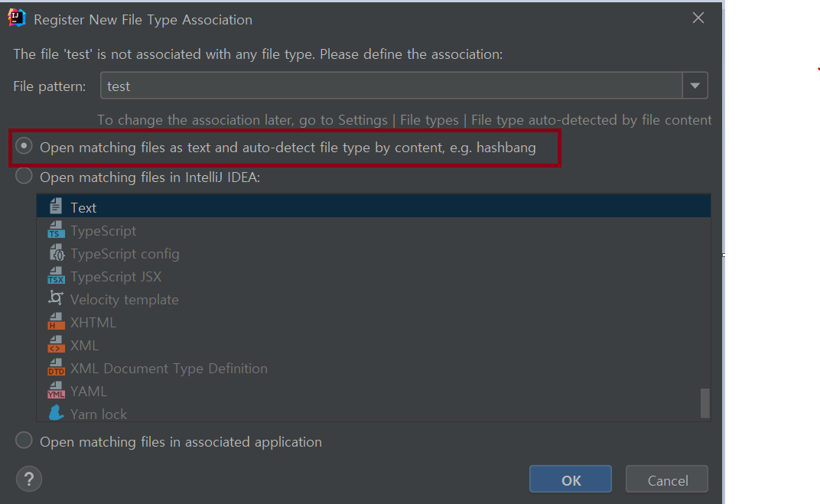Image resolution: width=820 pixels, height=504 pixels.
Task: Cancel the file type association dialog
Action: (x=667, y=480)
